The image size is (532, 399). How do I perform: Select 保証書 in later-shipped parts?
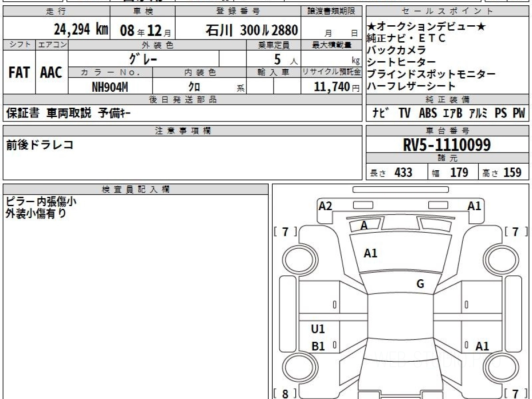coord(23,113)
